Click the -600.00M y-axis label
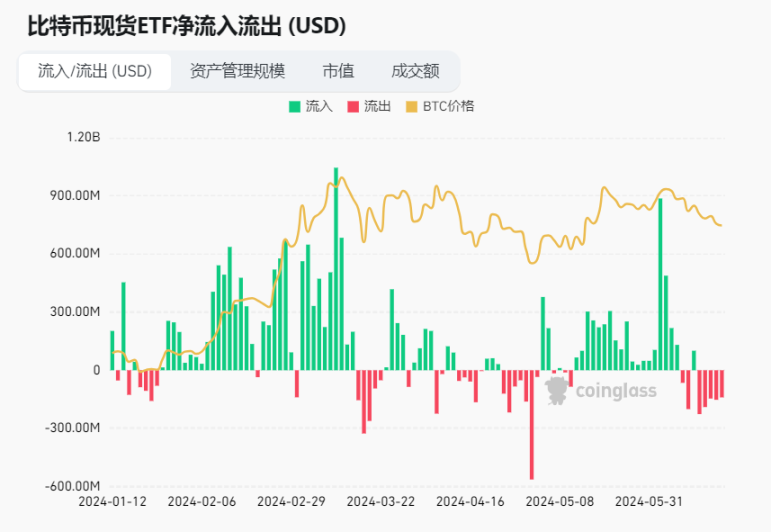This screenshot has height=532, width=771. point(71,486)
